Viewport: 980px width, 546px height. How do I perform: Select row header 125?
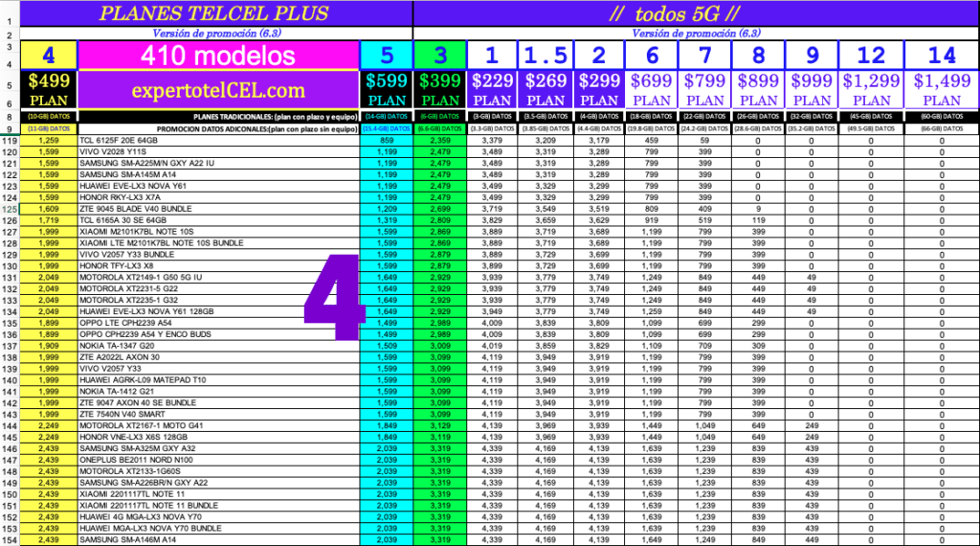10,207
